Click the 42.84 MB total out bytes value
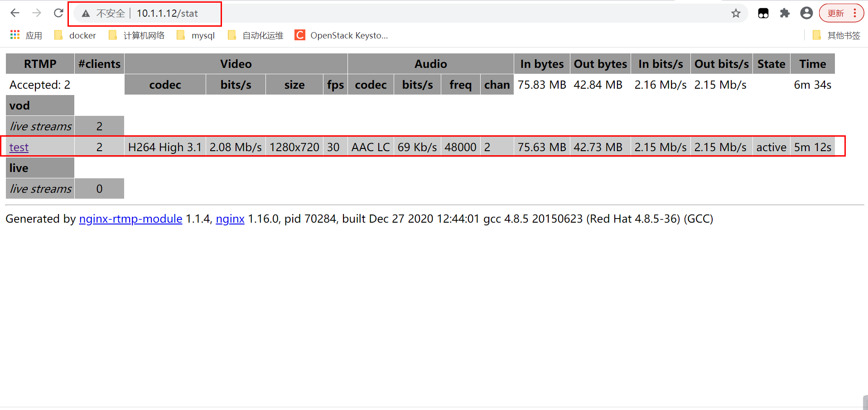 click(598, 85)
